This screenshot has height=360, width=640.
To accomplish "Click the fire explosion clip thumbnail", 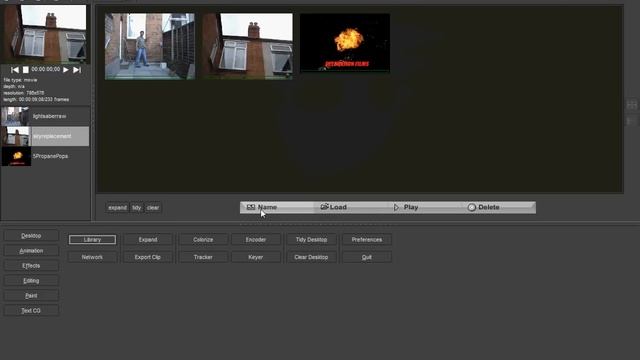I will (x=345, y=43).
